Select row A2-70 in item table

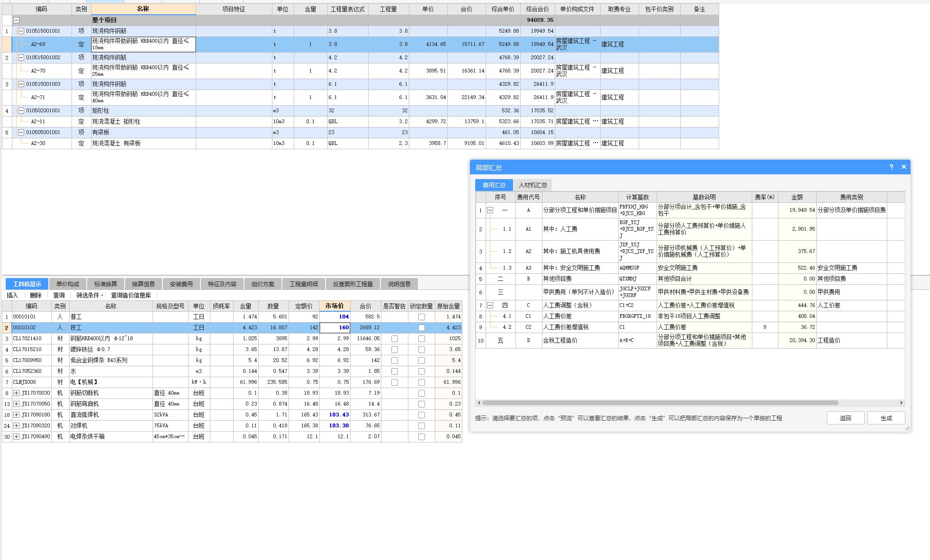[x=360, y=71]
